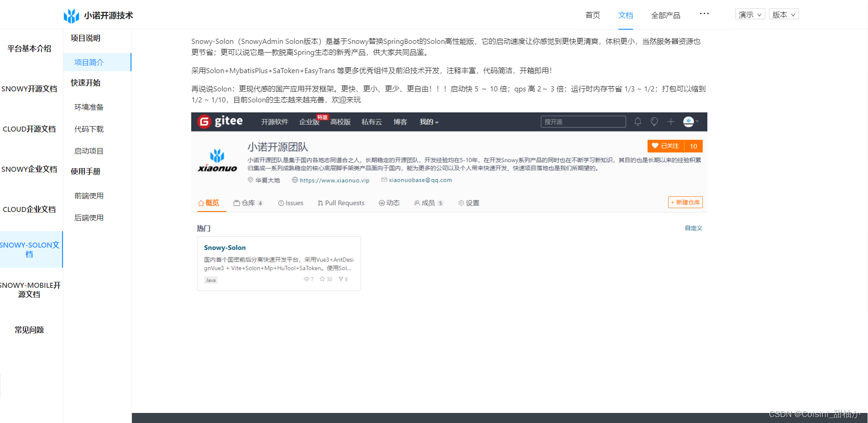Select 文档 in top navigation
Viewport: 868px width, 423px height.
(626, 15)
